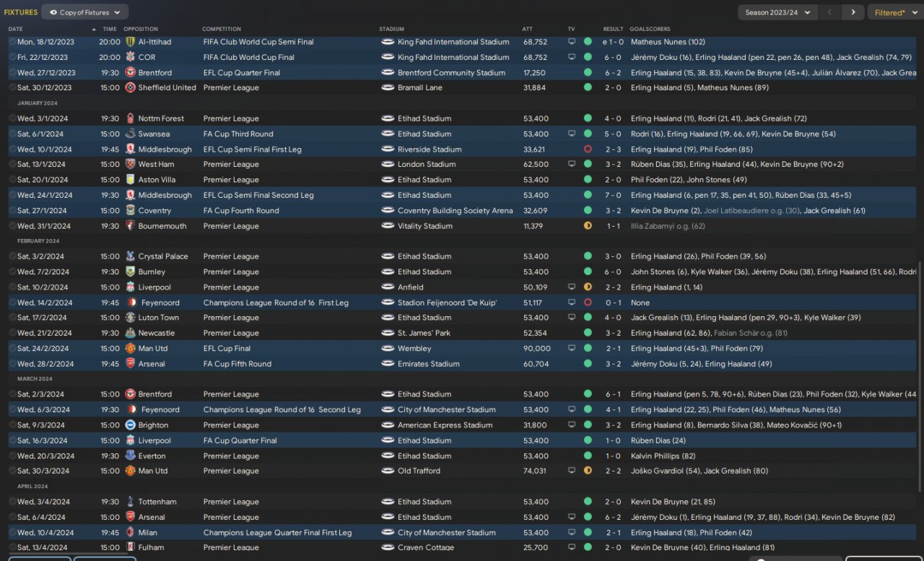Click the TV icon on the West Ham row

tap(572, 165)
